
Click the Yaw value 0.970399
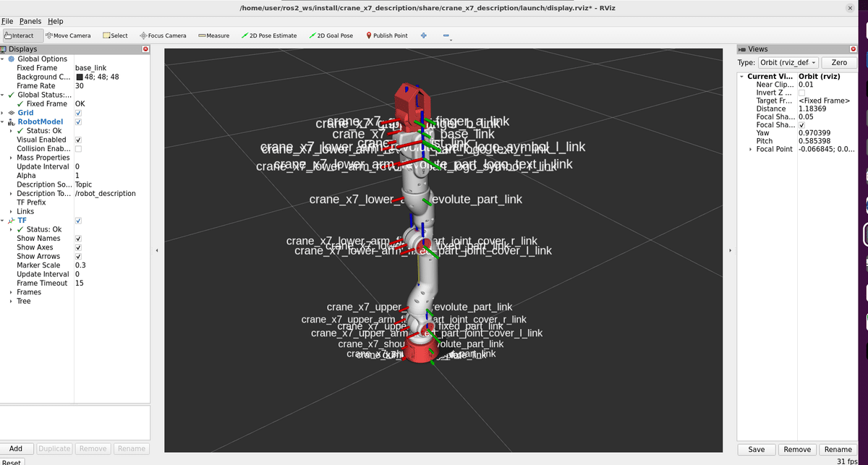[x=814, y=133]
